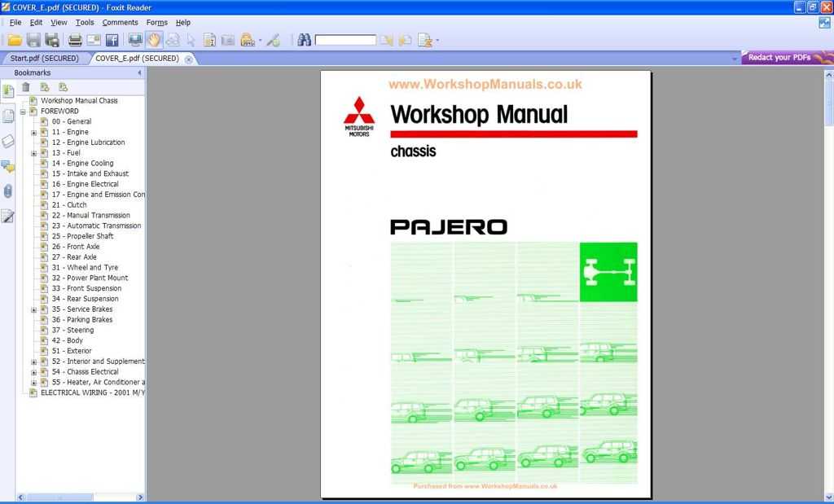Open the Workshop Manual Chasis bookmark
Image resolution: width=834 pixels, height=504 pixels.
tap(79, 100)
